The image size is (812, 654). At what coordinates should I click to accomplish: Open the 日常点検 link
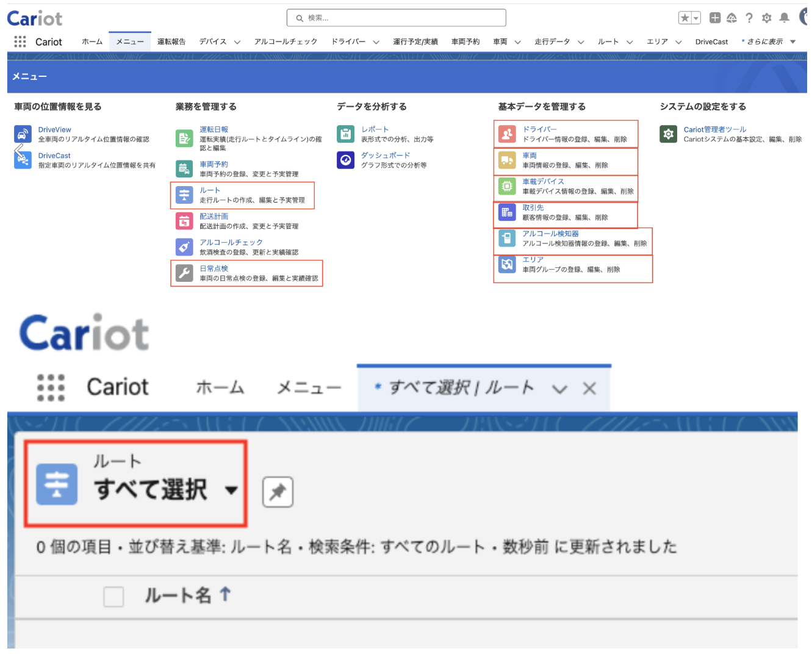(x=214, y=268)
